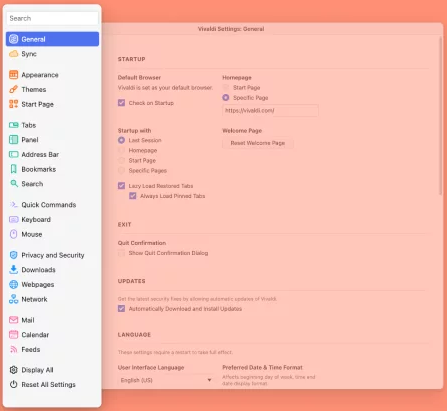Click the homepage URL input field
Image resolution: width=447 pixels, height=411 pixels.
coord(270,110)
